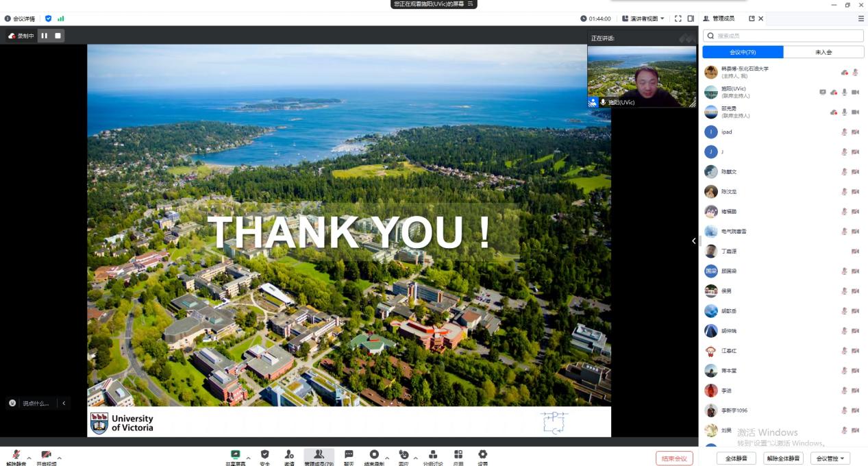Select the 会议中(79) tab
This screenshot has height=466, width=868.
pos(743,52)
